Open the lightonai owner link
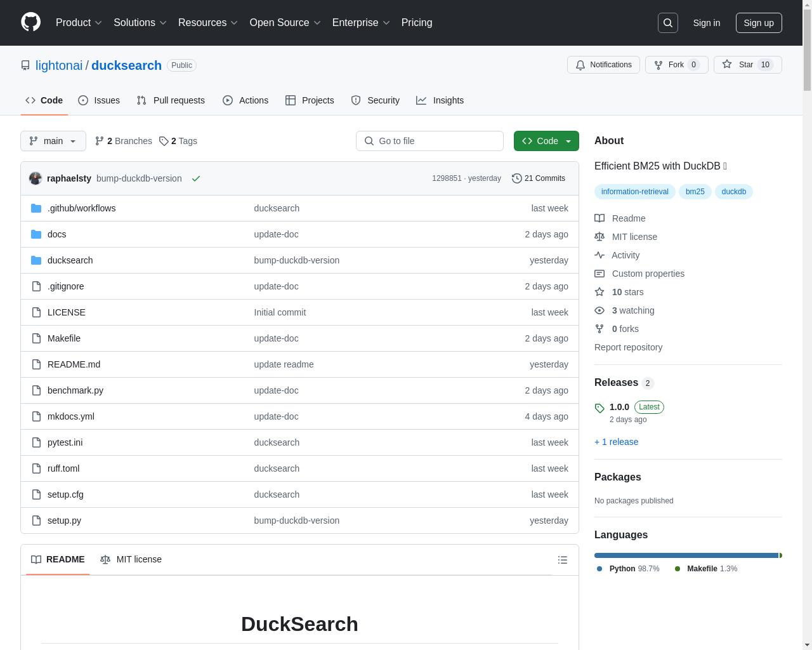 pyautogui.click(x=59, y=65)
